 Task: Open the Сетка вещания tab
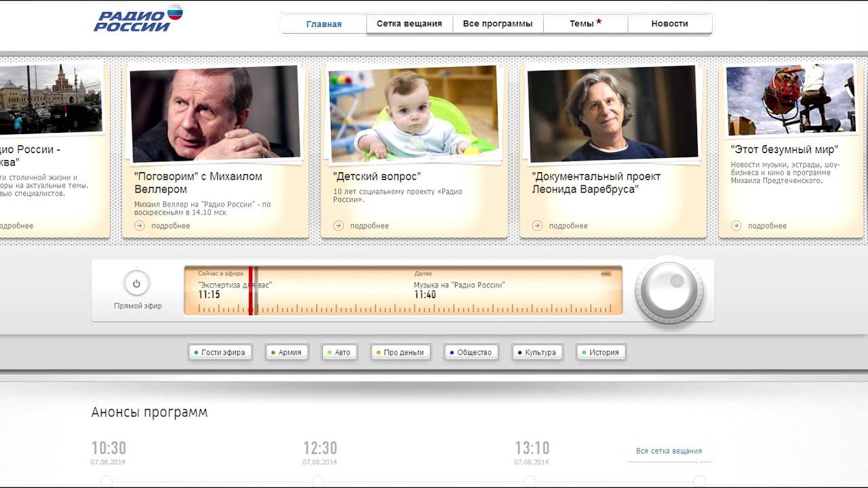pyautogui.click(x=409, y=24)
